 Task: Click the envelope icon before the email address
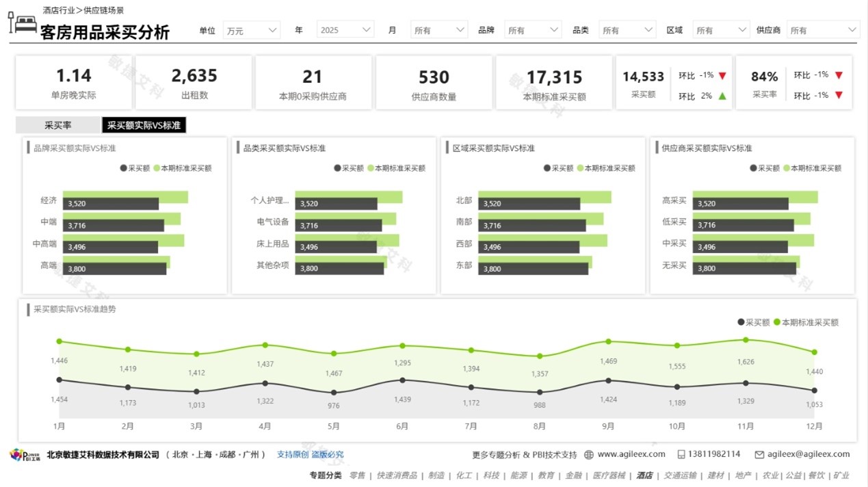click(759, 454)
